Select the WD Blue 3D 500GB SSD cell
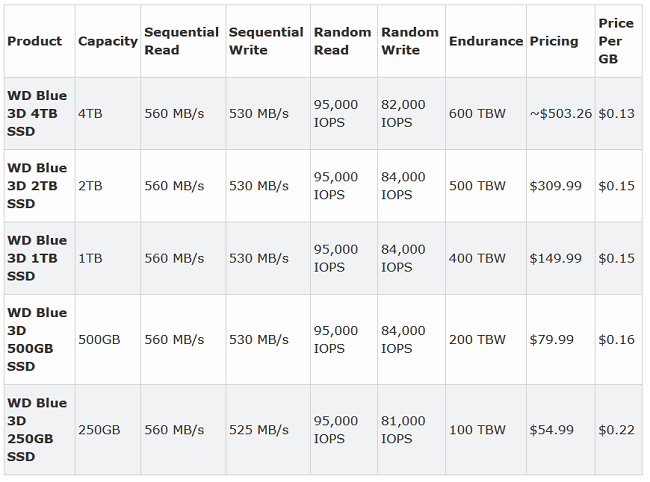 coord(37,339)
